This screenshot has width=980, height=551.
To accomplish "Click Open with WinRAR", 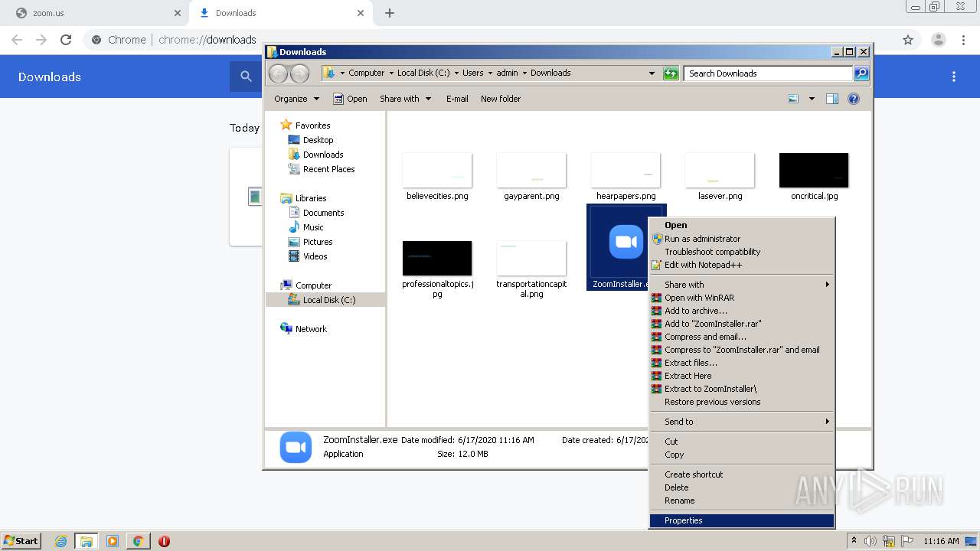I will point(742,298).
